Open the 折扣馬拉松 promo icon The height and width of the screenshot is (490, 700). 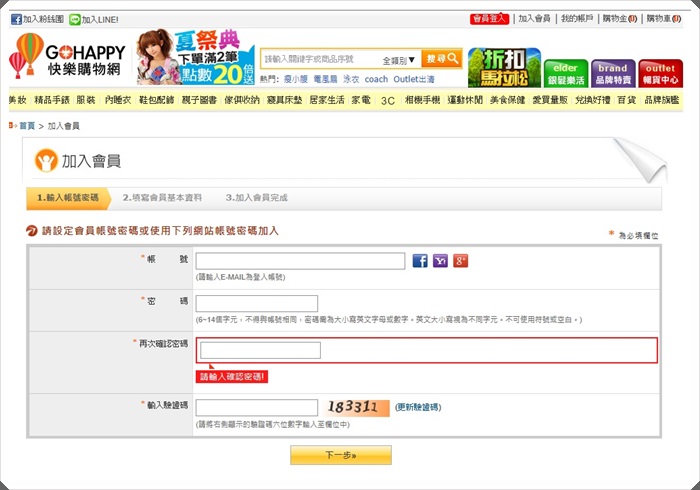[504, 66]
